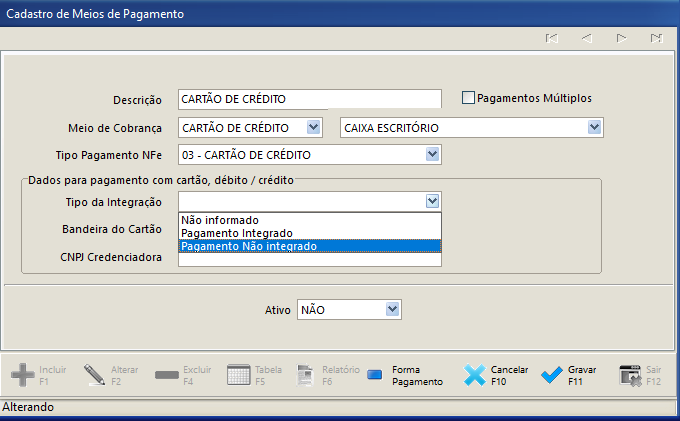
Task: Open Forma Pagamento blue icon
Action: (x=375, y=375)
